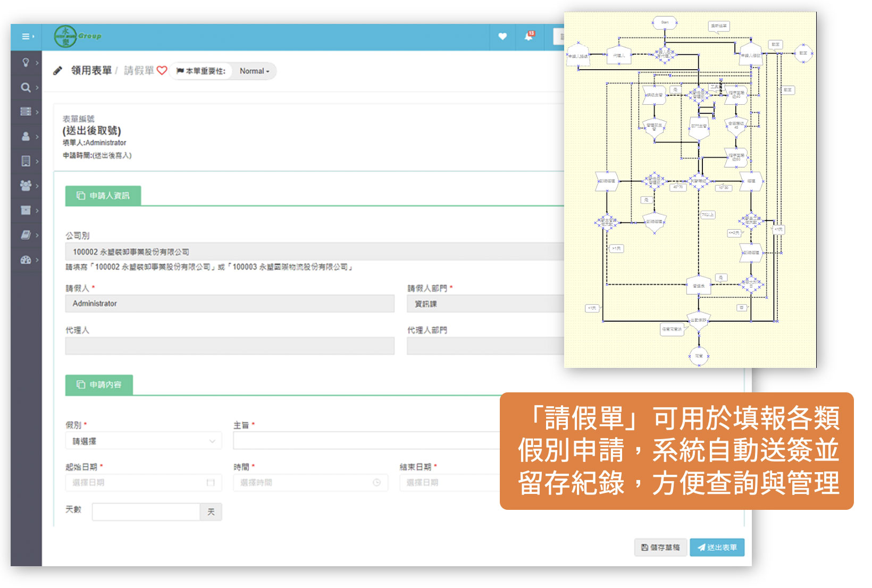
Task: Expand the lightbulb menu chevron
Action: coord(37,63)
